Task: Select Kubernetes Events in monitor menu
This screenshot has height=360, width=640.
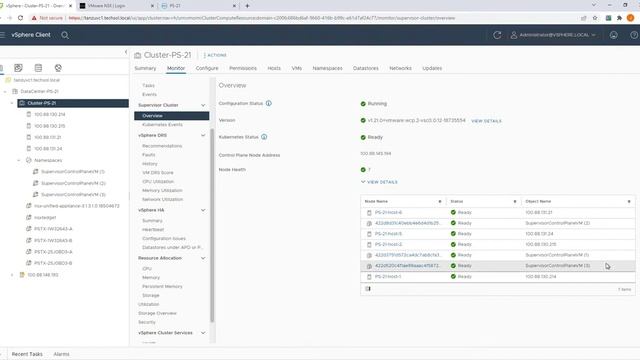Action: (162, 124)
